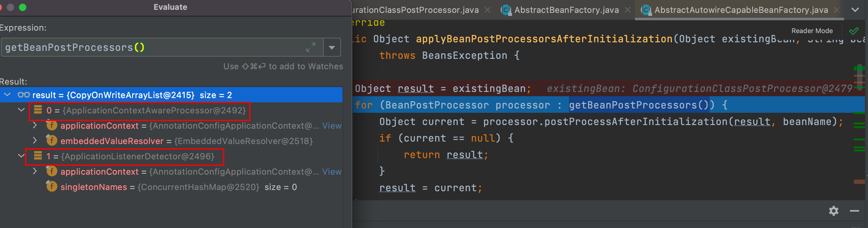
Task: Open View link for first applicationContext
Action: pyautogui.click(x=332, y=126)
